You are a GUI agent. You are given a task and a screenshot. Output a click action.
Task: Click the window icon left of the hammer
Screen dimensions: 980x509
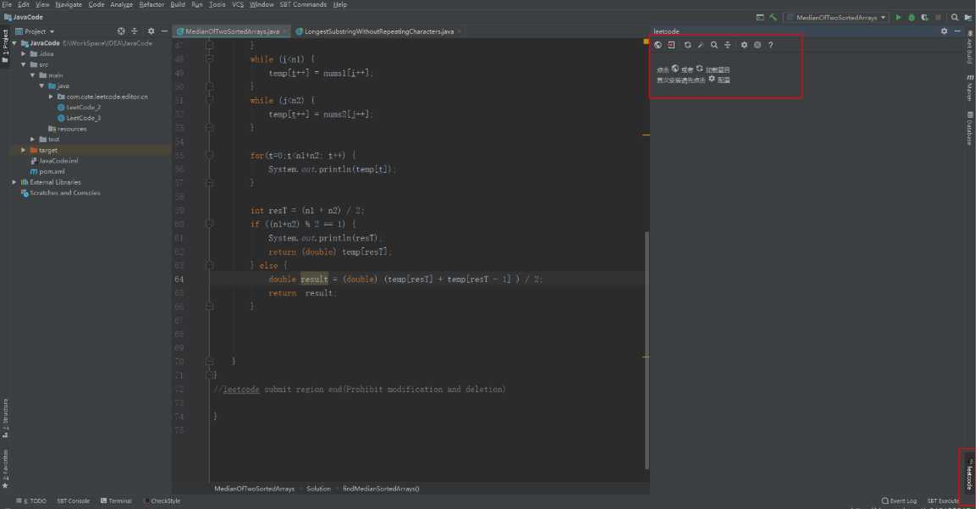pyautogui.click(x=760, y=18)
